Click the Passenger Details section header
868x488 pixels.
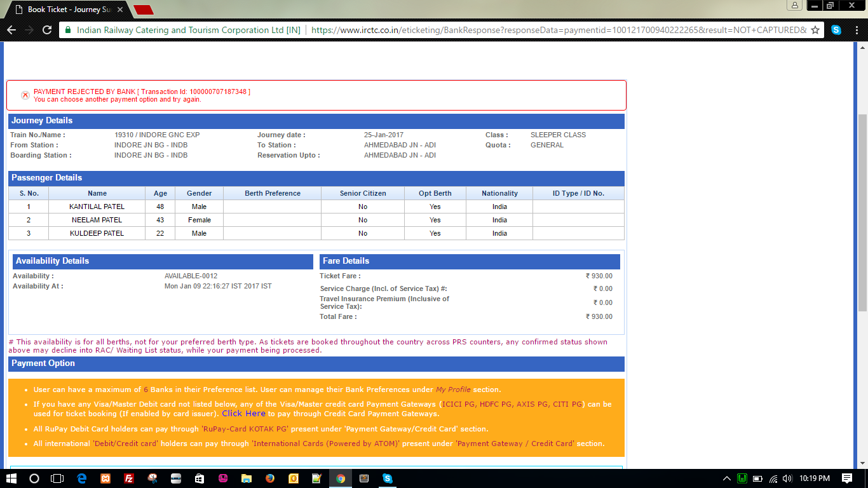pyautogui.click(x=316, y=178)
